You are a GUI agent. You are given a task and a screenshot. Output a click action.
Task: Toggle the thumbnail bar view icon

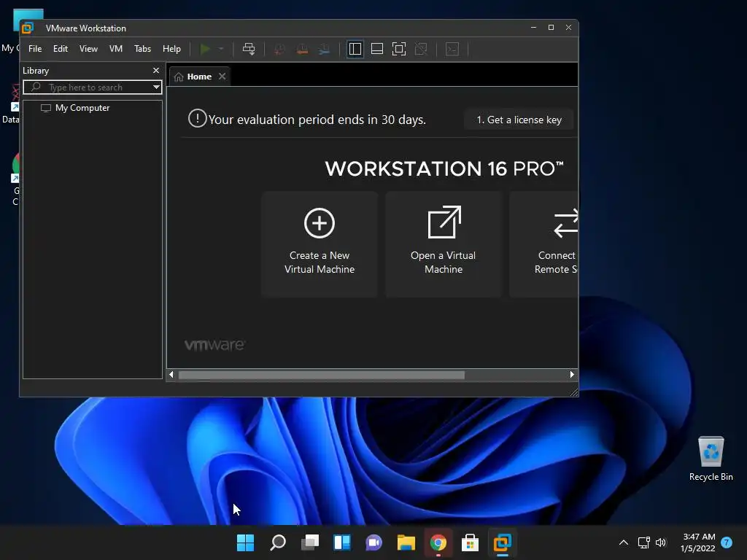377,49
